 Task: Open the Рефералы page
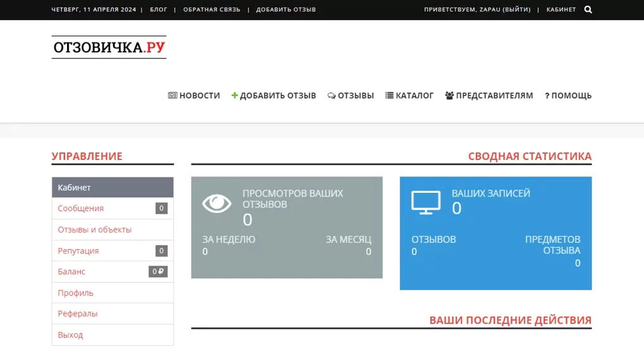112,314
